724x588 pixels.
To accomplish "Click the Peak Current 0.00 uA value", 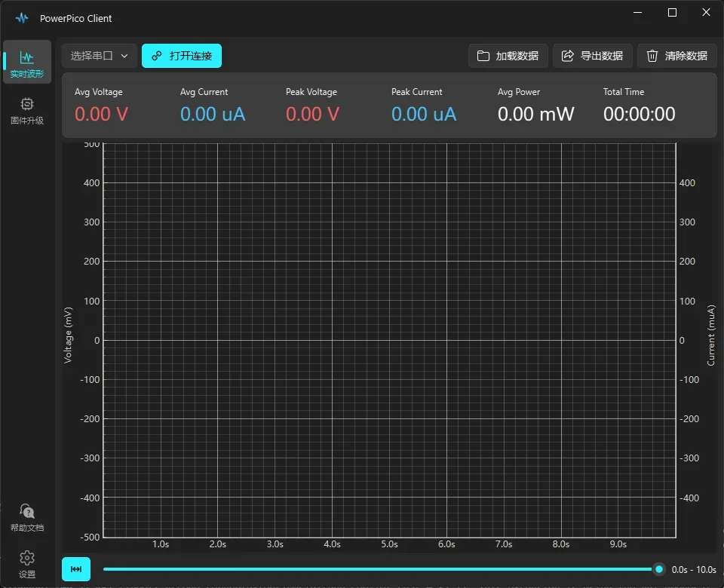I will click(x=424, y=114).
